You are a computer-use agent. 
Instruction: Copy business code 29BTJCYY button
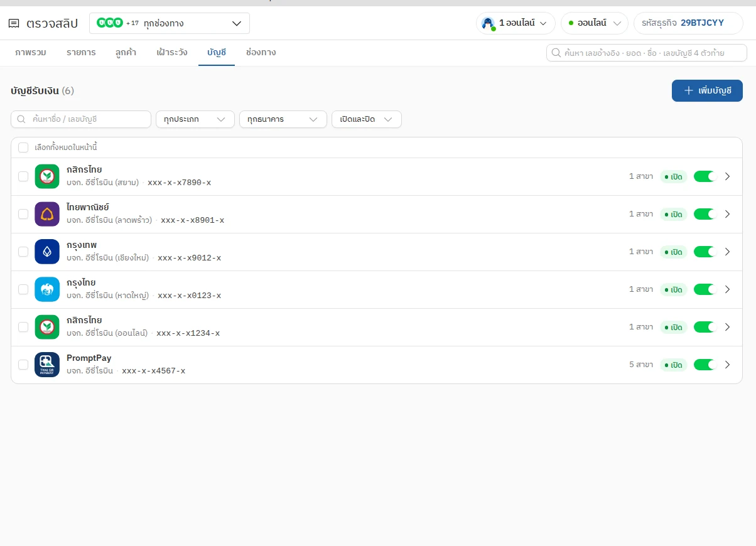point(688,23)
